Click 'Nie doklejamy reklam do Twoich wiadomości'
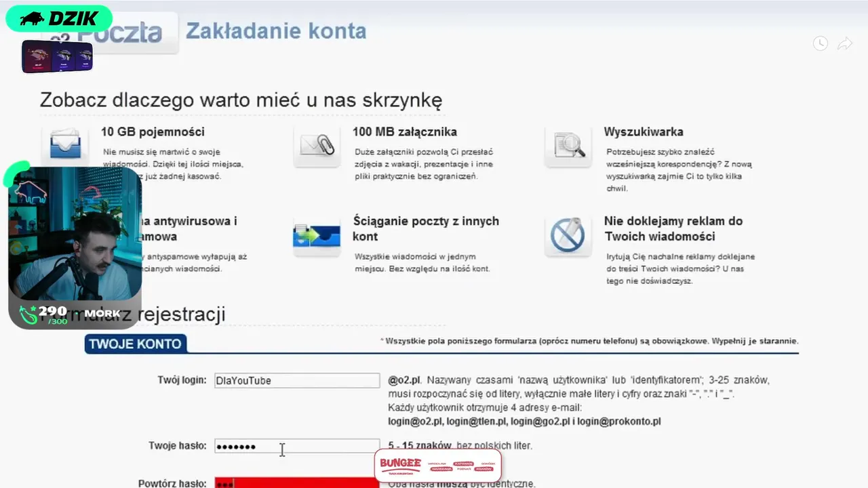The height and width of the screenshot is (488, 868). pyautogui.click(x=673, y=228)
